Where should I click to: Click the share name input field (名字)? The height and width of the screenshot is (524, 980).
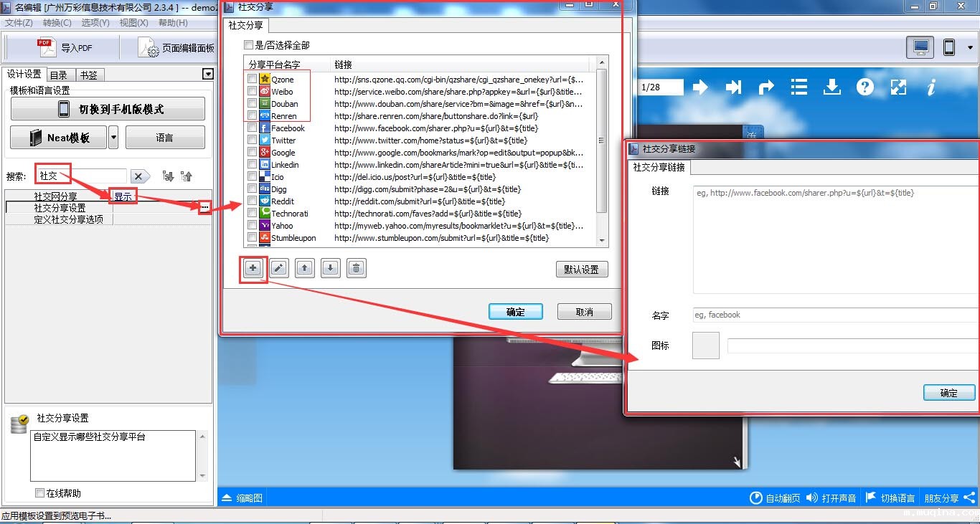832,315
